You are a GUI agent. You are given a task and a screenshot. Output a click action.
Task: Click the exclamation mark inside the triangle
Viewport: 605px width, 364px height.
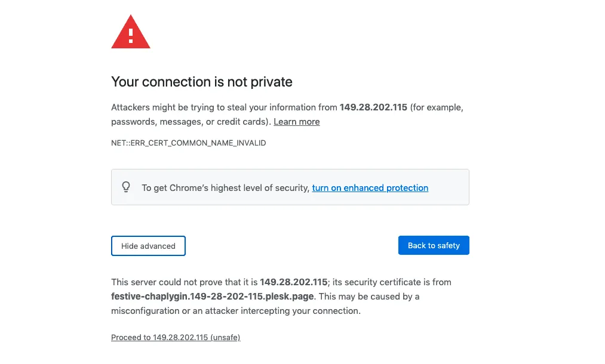click(x=130, y=35)
